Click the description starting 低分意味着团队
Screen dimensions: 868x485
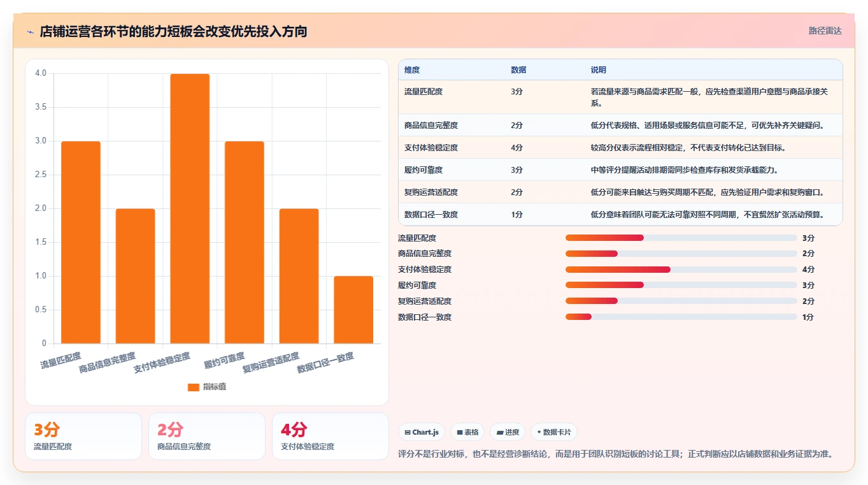point(708,215)
